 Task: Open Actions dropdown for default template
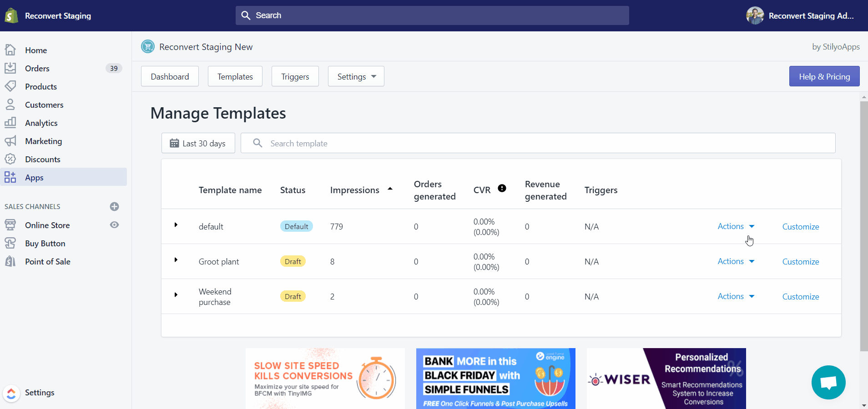coord(736,226)
